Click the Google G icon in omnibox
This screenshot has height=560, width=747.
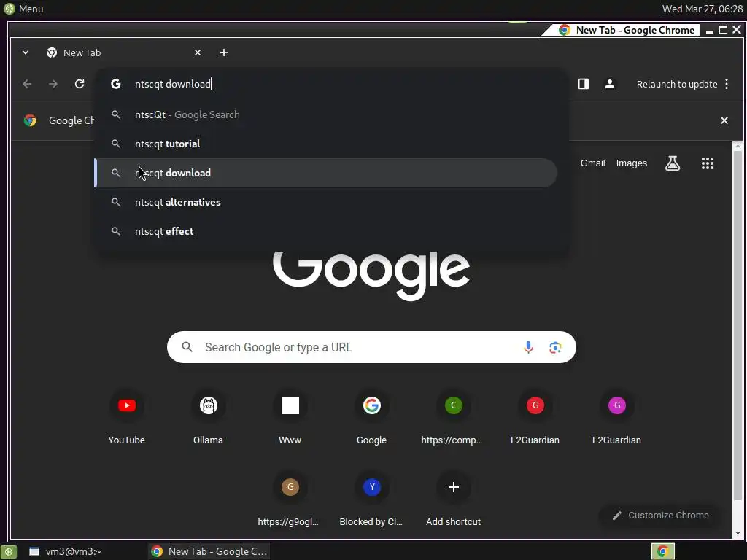click(116, 84)
